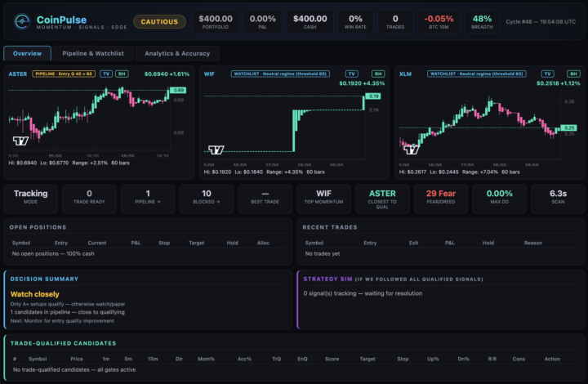
Task: Click the $400.00 Cash stat
Action: (310, 22)
